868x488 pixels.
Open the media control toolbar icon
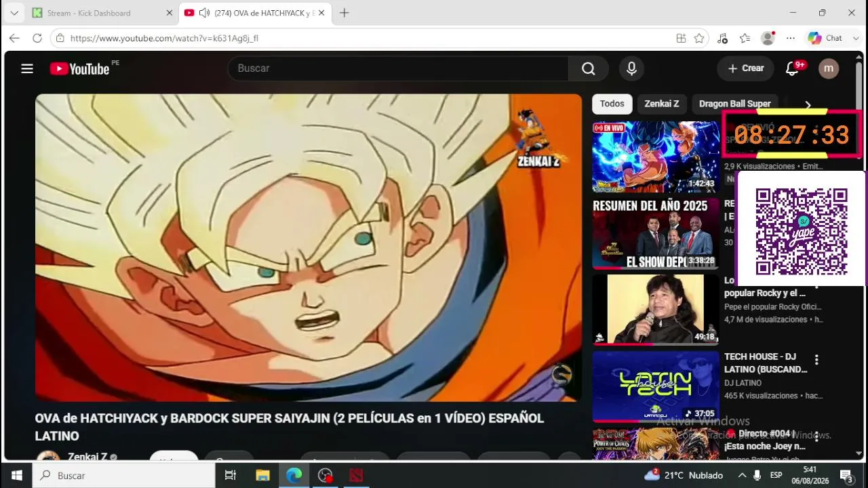point(722,38)
